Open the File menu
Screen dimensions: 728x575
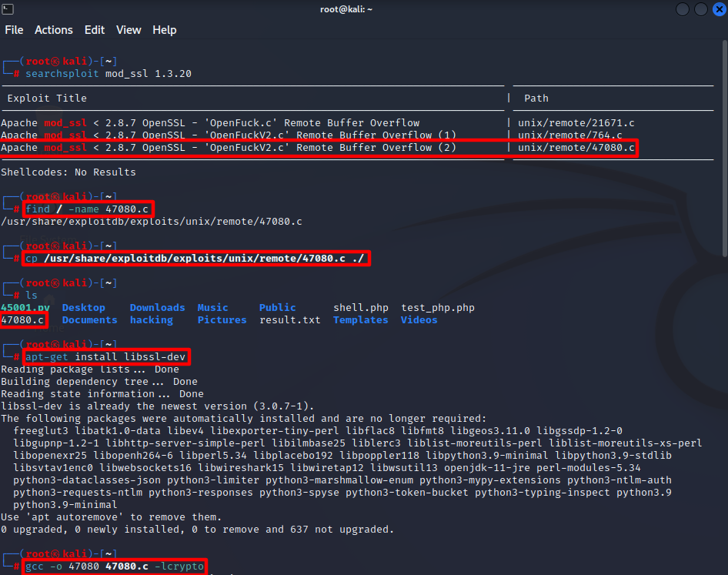(x=14, y=30)
